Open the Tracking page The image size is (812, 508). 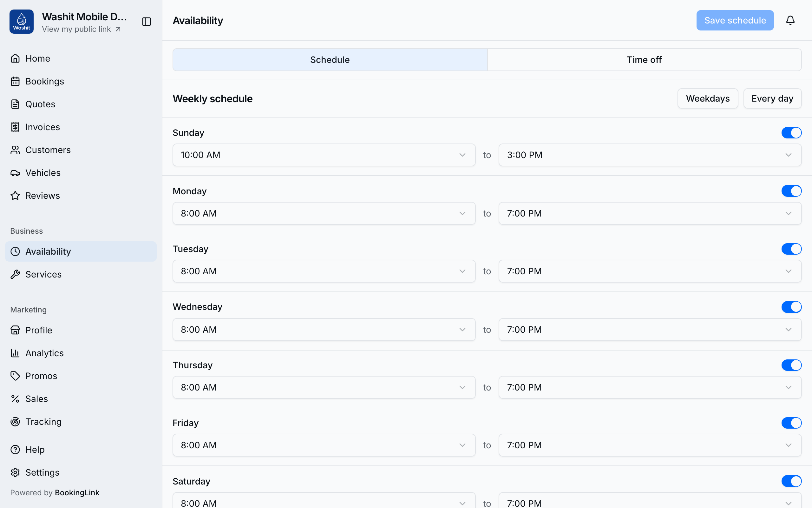[x=81, y=422]
